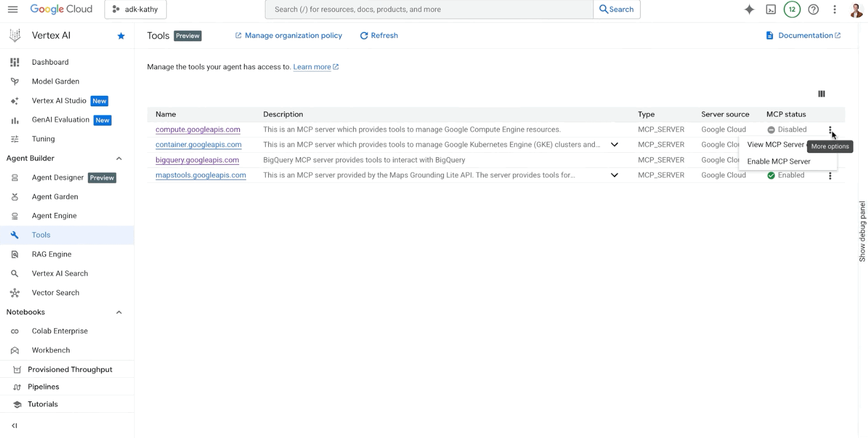Click the Google Cloud logo
This screenshot has width=868, height=438.
coord(61,9)
